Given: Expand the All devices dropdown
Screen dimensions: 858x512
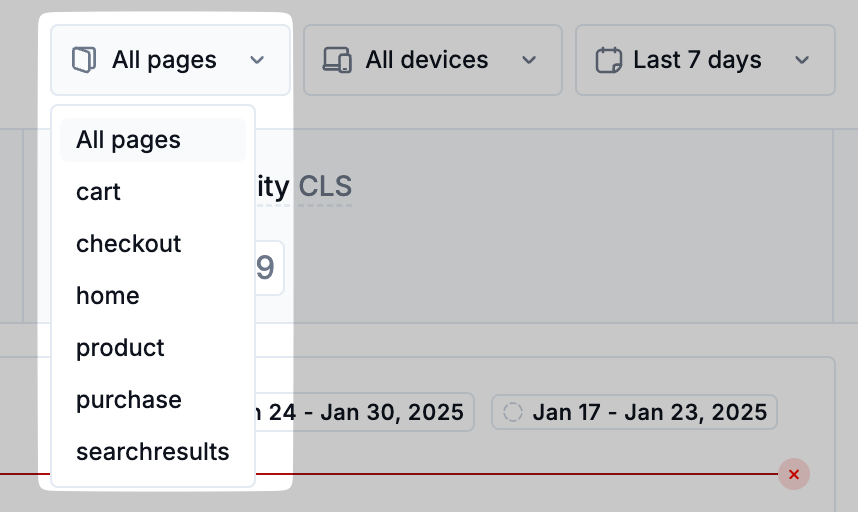Looking at the screenshot, I should [529, 60].
